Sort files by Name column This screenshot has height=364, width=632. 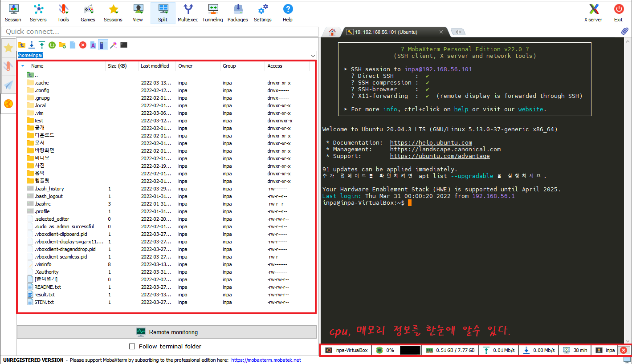[37, 66]
